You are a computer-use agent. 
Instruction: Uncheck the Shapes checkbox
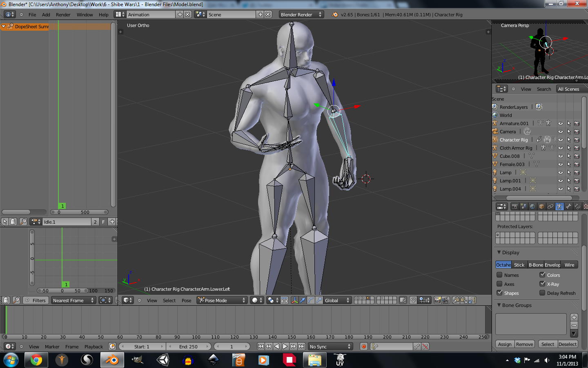click(x=499, y=293)
